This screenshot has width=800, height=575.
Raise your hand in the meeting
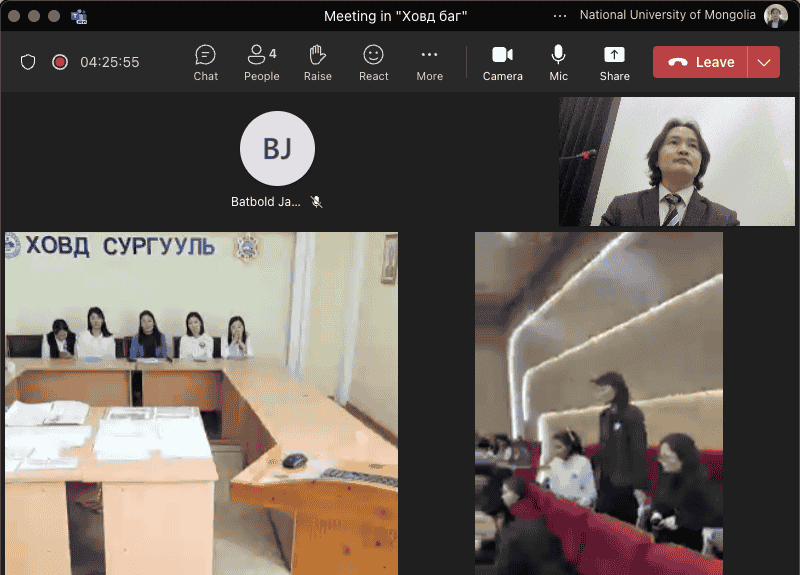(x=317, y=63)
